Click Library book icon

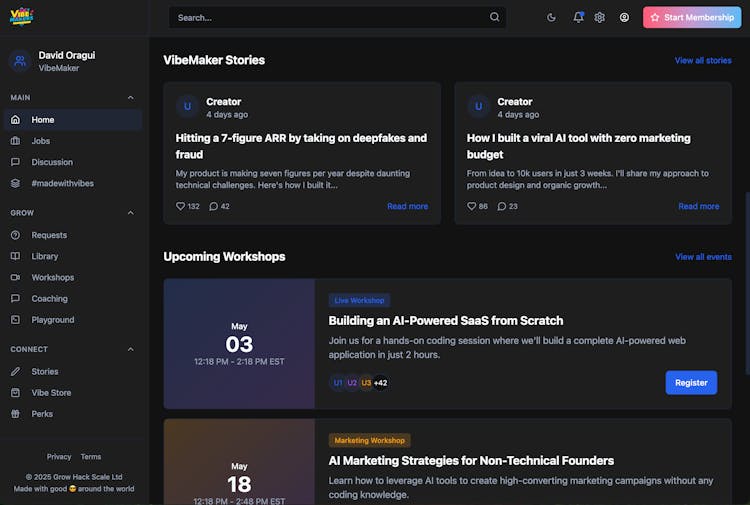point(15,256)
